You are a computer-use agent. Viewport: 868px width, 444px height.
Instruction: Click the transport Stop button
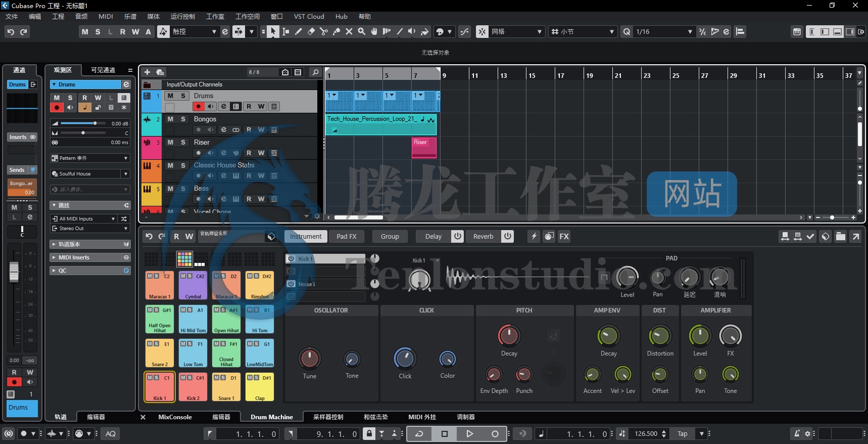(x=445, y=433)
